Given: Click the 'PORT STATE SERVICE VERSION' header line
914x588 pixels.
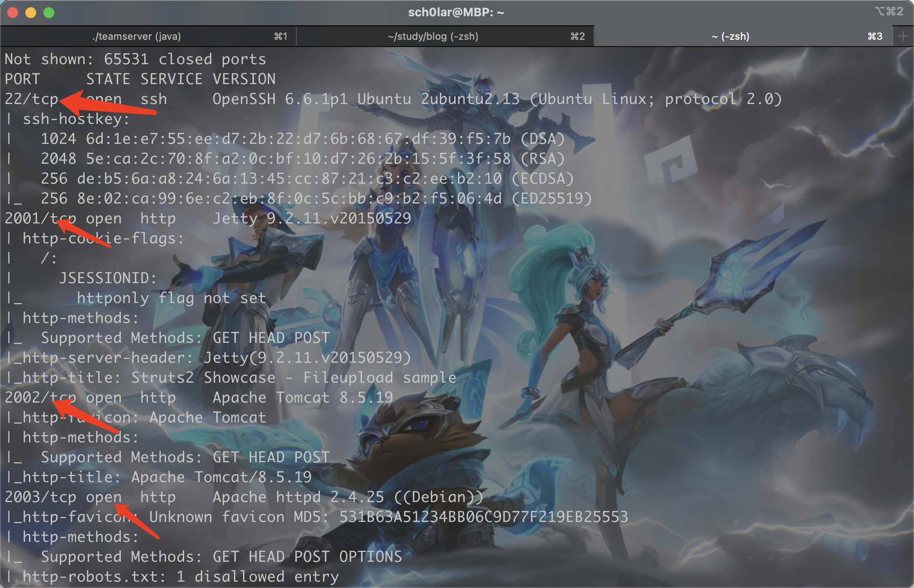Looking at the screenshot, I should (140, 79).
